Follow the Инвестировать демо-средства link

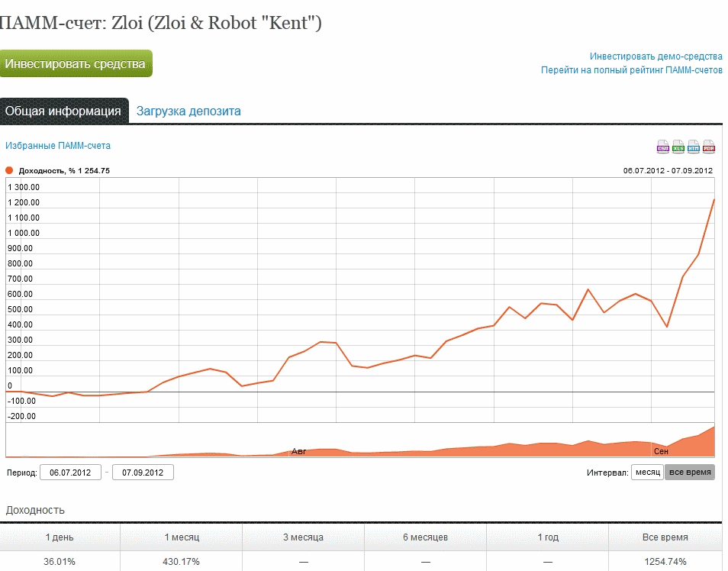click(656, 56)
